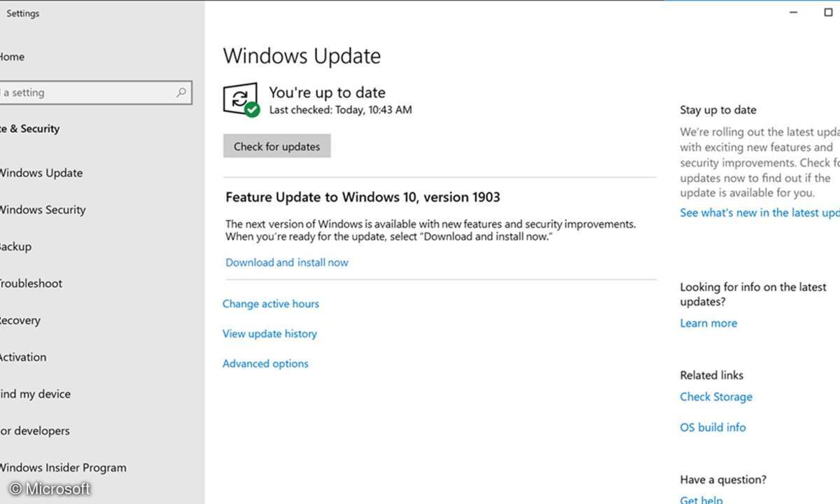Click the "Feature Update to Windows 10, version 1903" heading
The width and height of the screenshot is (840, 504).
[x=363, y=197]
